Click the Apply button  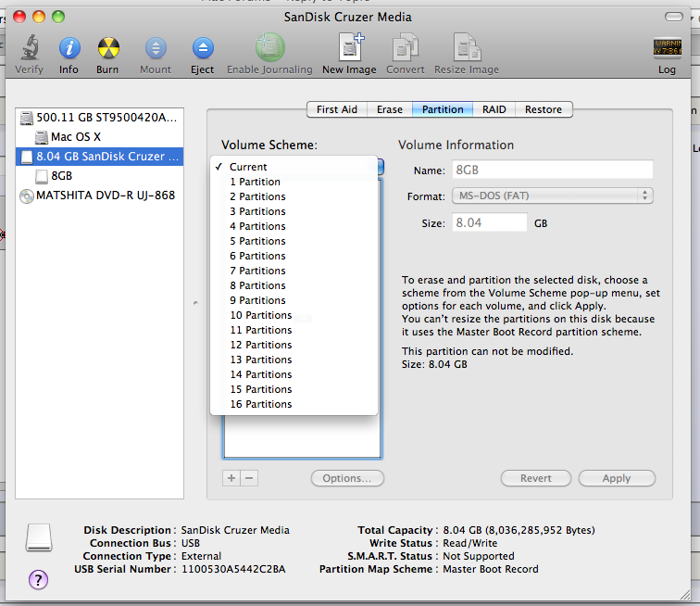[617, 478]
